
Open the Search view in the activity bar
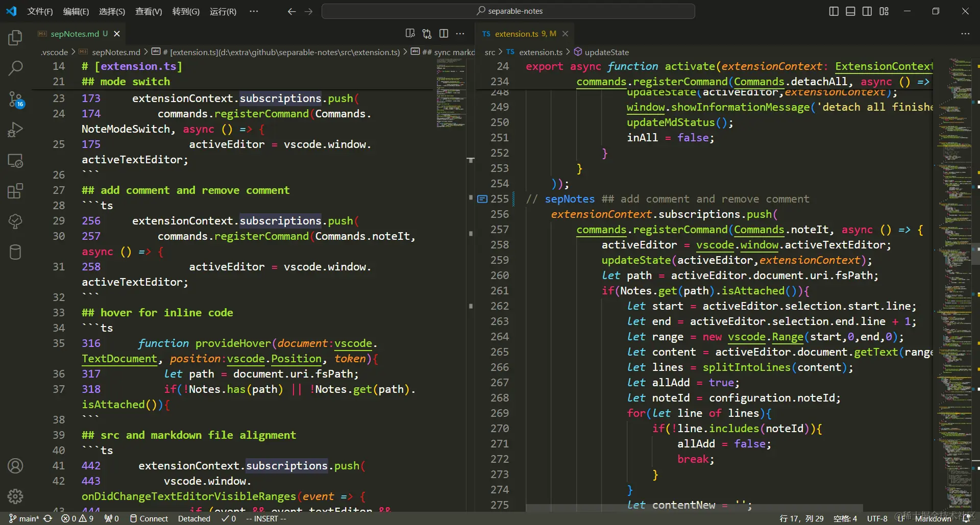[15, 68]
